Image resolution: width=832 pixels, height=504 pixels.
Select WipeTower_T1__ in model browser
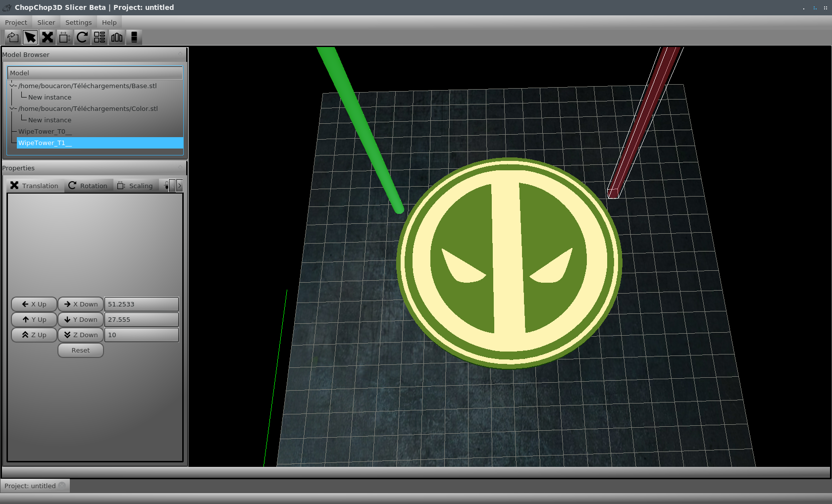100,143
